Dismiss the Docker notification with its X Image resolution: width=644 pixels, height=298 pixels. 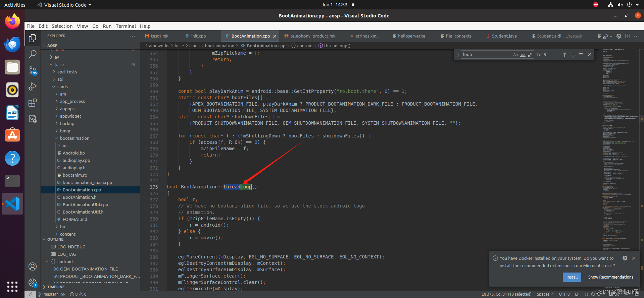(634, 258)
